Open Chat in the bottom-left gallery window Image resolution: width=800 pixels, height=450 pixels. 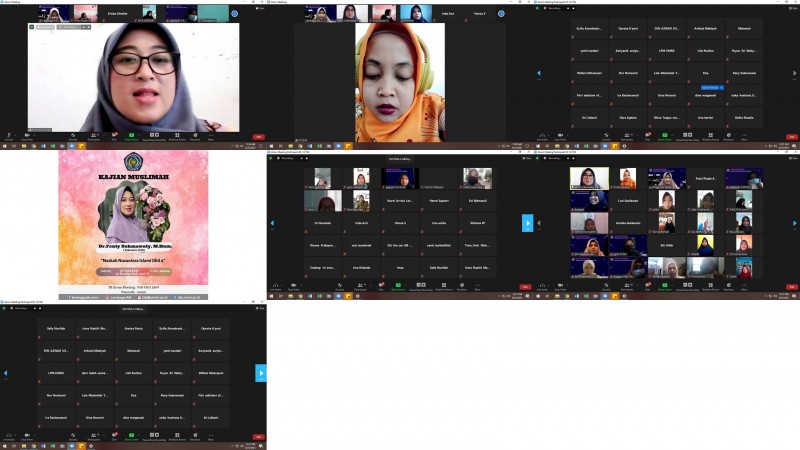click(116, 436)
